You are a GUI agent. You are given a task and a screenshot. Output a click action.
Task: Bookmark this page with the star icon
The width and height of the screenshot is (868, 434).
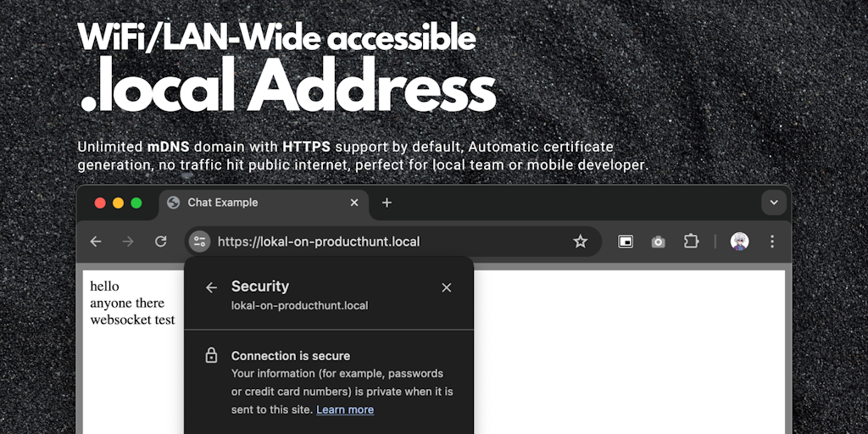[581, 242]
